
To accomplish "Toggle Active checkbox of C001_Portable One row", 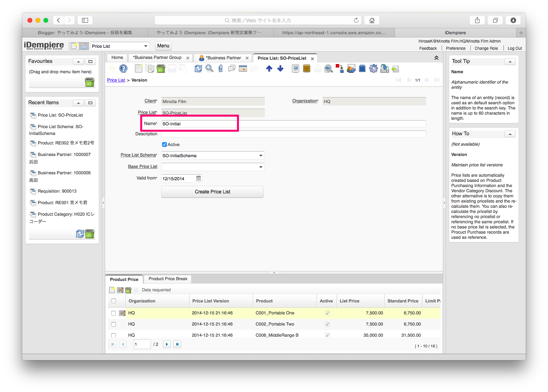I will click(x=327, y=313).
